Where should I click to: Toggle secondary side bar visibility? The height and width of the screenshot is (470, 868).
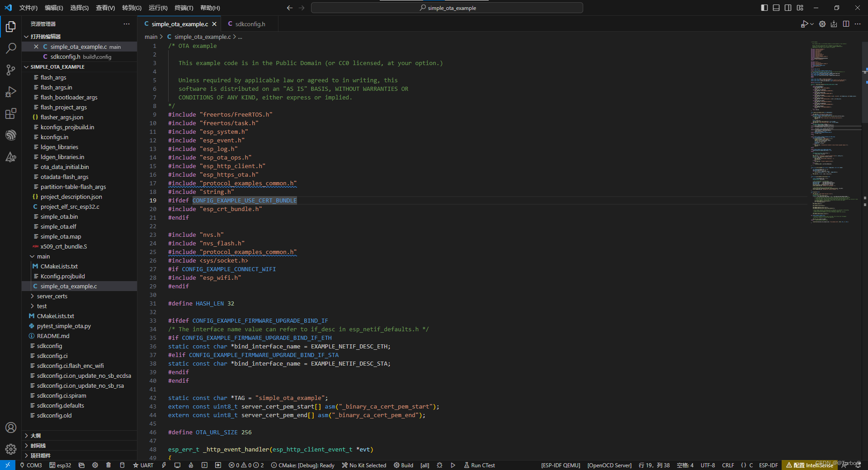(788, 8)
